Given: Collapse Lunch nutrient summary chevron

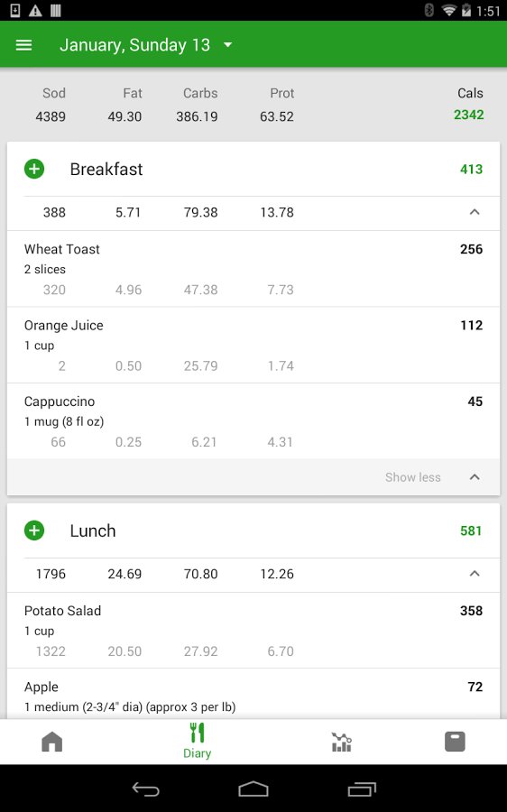Looking at the screenshot, I should point(475,573).
